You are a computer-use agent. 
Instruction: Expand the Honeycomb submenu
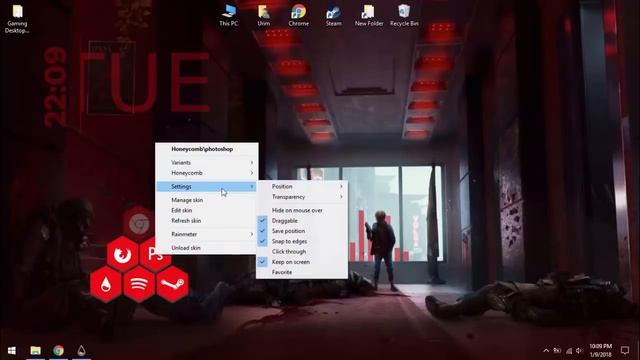[207, 173]
